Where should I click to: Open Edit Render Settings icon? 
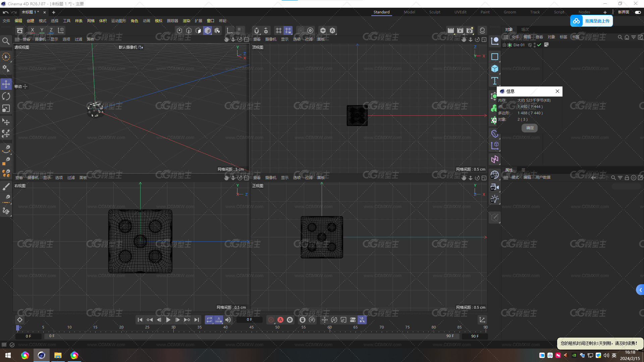pos(470,31)
